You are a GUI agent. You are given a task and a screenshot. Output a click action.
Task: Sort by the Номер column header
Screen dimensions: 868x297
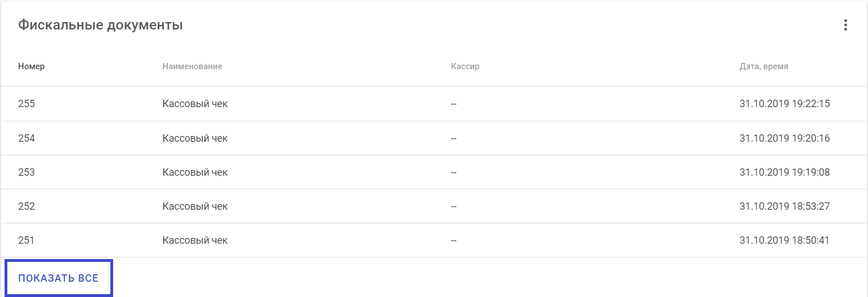tap(31, 66)
